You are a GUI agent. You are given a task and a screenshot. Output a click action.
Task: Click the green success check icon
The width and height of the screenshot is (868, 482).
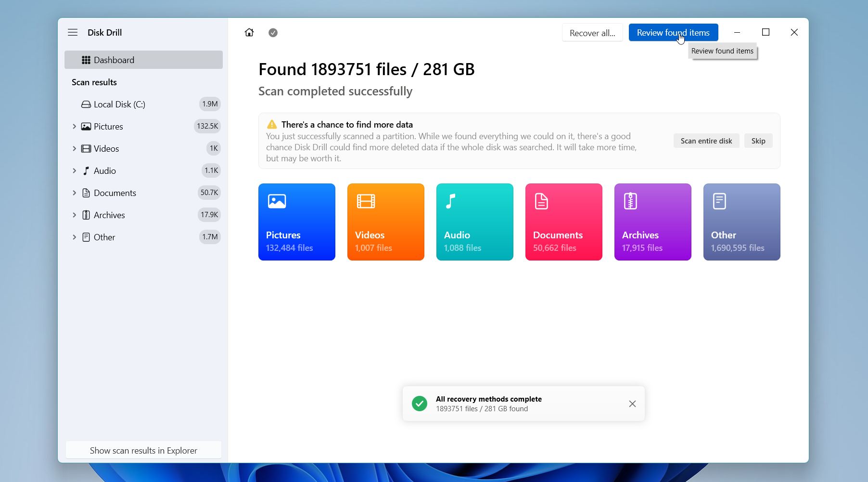click(420, 404)
